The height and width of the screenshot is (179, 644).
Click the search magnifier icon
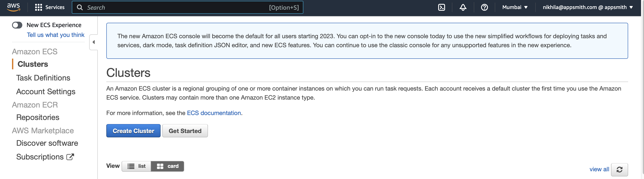(x=80, y=7)
